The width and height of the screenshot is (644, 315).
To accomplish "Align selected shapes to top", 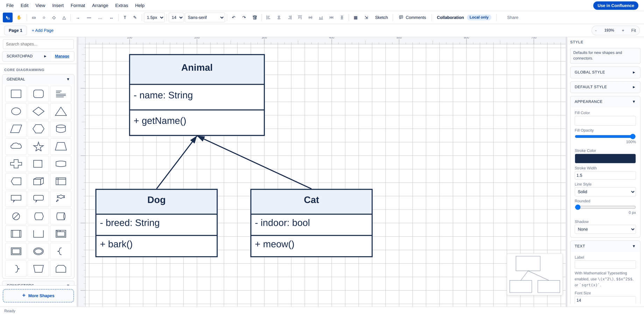I will pyautogui.click(x=300, y=17).
